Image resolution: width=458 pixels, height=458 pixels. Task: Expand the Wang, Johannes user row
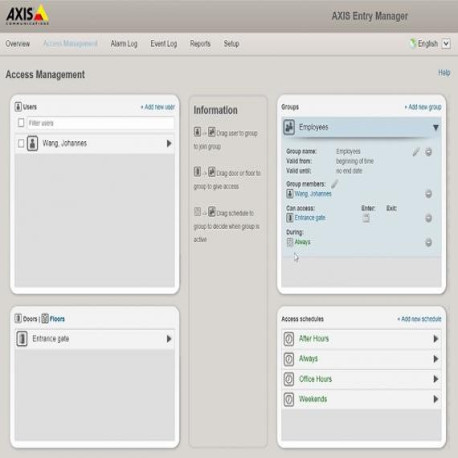click(x=169, y=144)
